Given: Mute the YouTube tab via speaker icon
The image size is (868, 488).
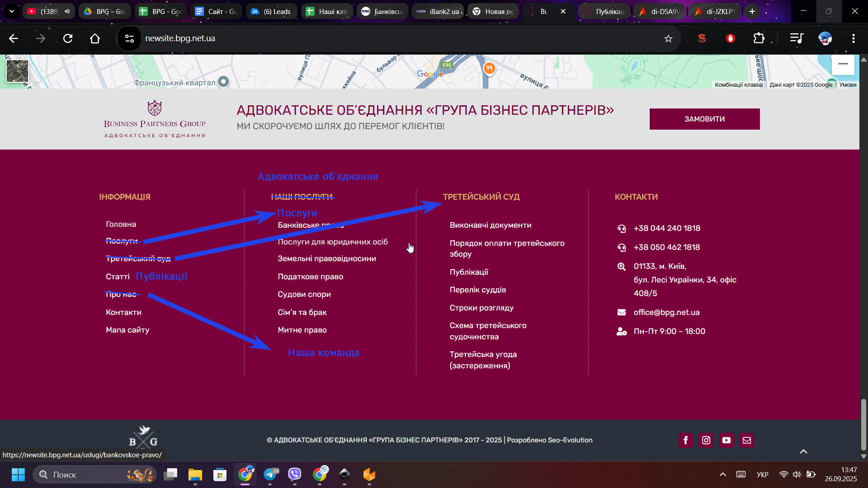Looking at the screenshot, I should pos(67,11).
